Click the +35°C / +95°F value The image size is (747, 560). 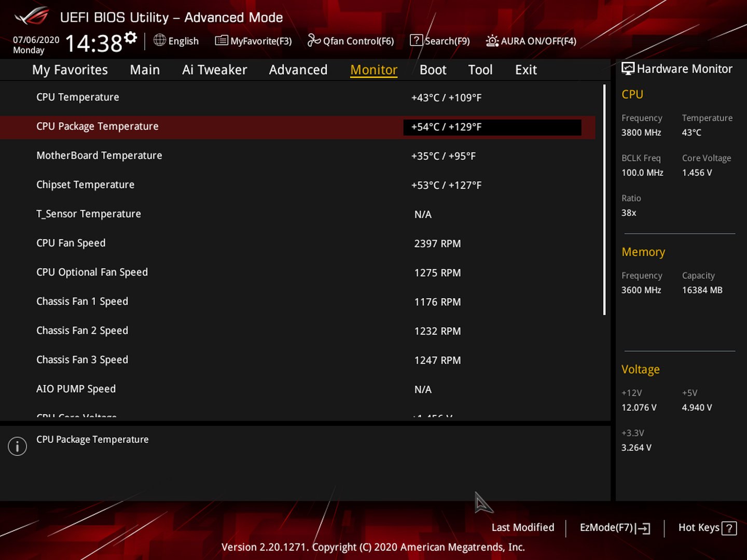[x=443, y=156]
